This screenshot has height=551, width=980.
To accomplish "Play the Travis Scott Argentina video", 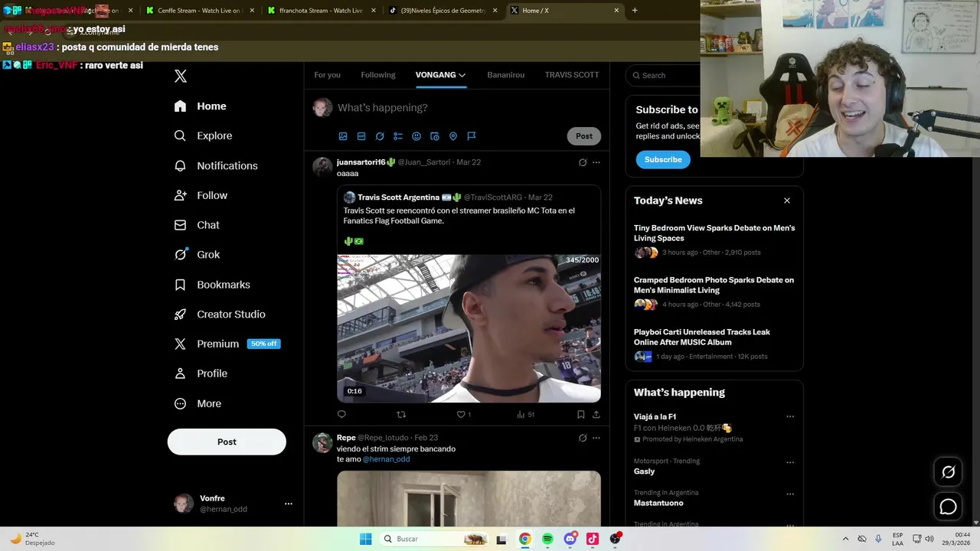I will pos(469,328).
